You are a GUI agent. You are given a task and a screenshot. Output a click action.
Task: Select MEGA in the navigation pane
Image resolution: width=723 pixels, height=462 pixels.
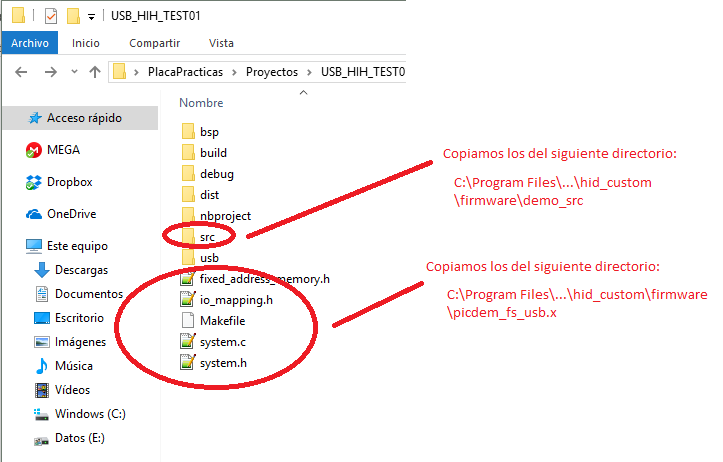(64, 150)
